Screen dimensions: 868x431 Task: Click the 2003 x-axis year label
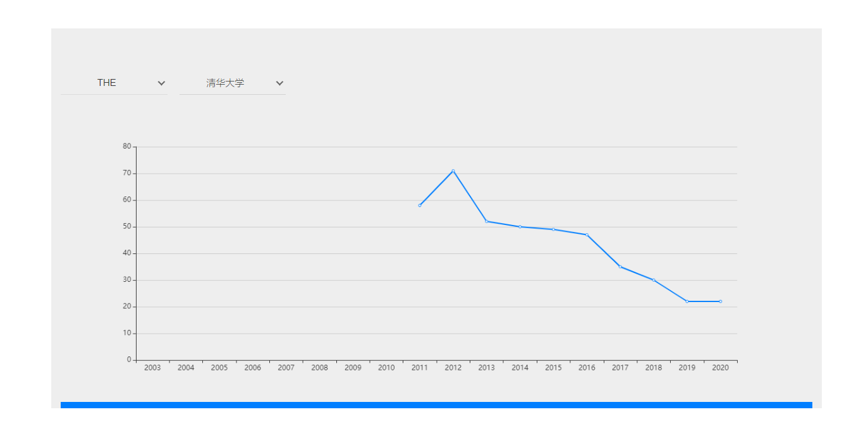tap(152, 368)
